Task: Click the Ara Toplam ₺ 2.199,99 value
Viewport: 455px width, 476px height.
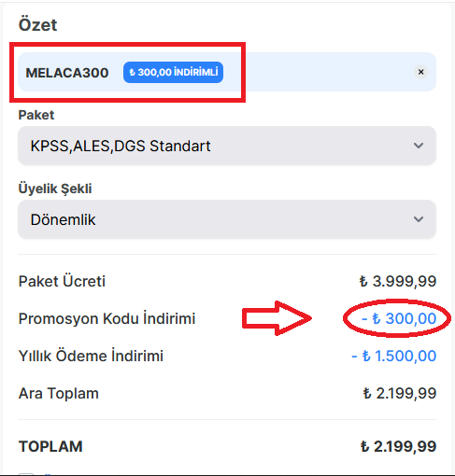Action: 400,393
